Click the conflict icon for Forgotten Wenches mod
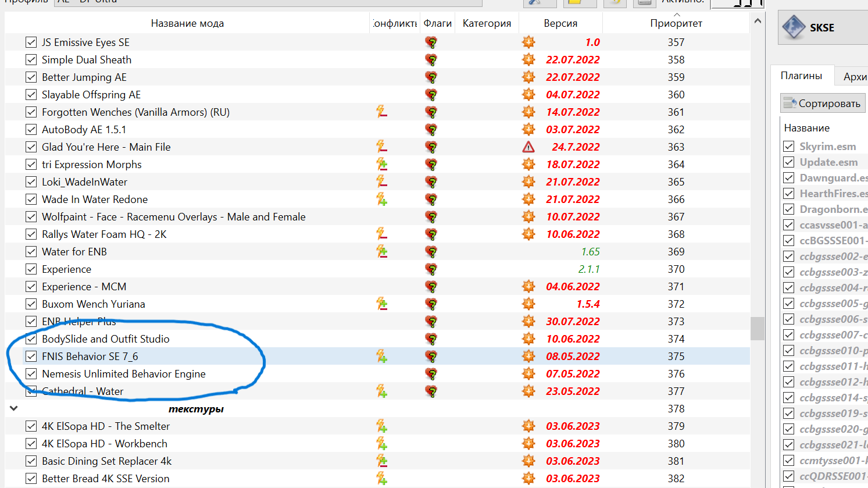Viewport: 868px width, 488px height. pos(381,112)
